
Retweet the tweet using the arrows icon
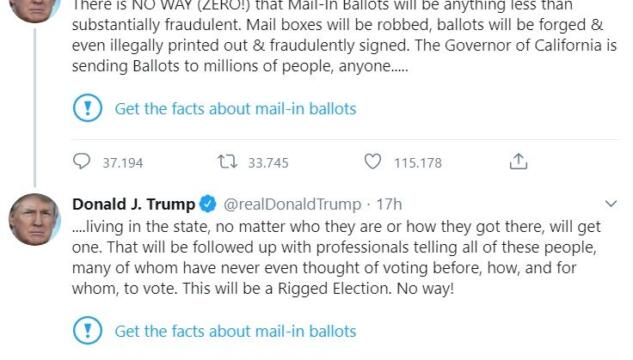(x=227, y=161)
